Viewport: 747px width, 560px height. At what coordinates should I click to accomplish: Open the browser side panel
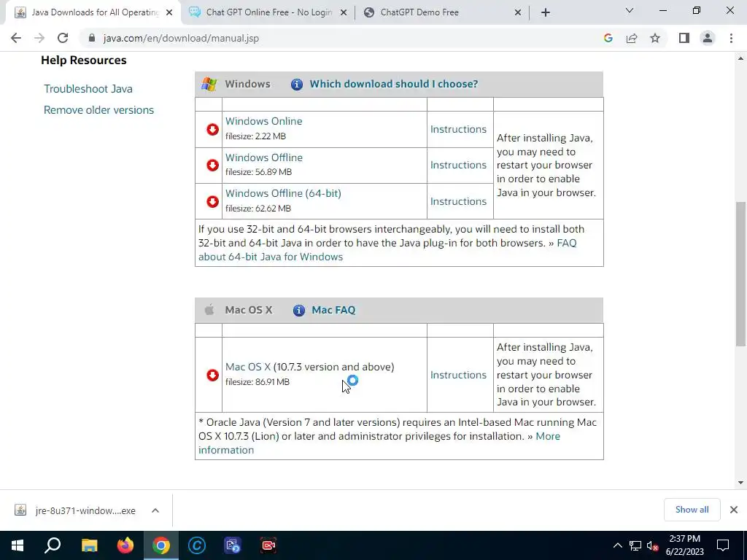684,38
